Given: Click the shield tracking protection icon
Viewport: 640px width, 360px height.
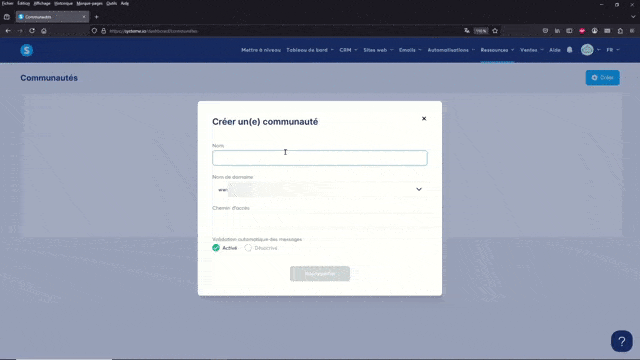Looking at the screenshot, I should tap(94, 31).
